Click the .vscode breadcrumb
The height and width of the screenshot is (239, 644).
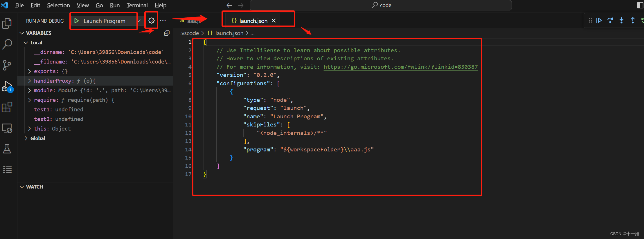pyautogui.click(x=190, y=33)
